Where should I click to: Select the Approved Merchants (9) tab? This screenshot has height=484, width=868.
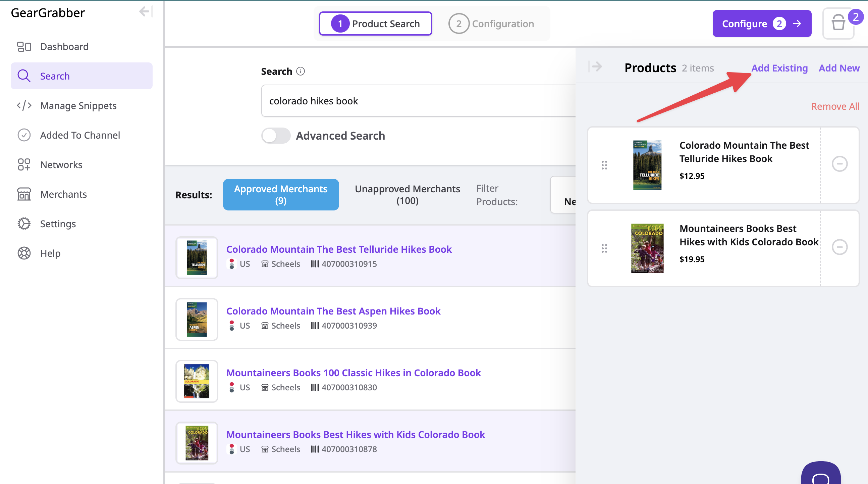[x=280, y=195]
